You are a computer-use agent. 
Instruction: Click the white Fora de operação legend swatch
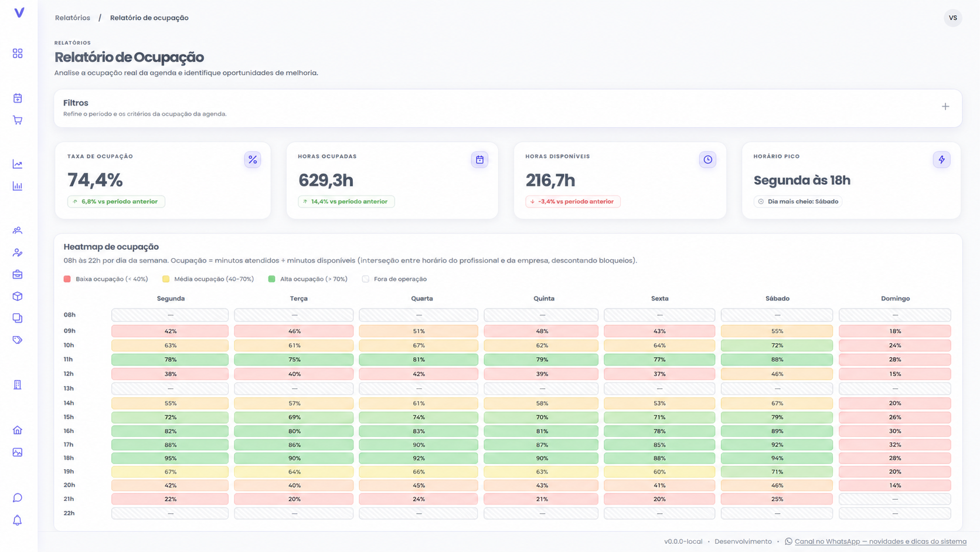click(x=366, y=279)
